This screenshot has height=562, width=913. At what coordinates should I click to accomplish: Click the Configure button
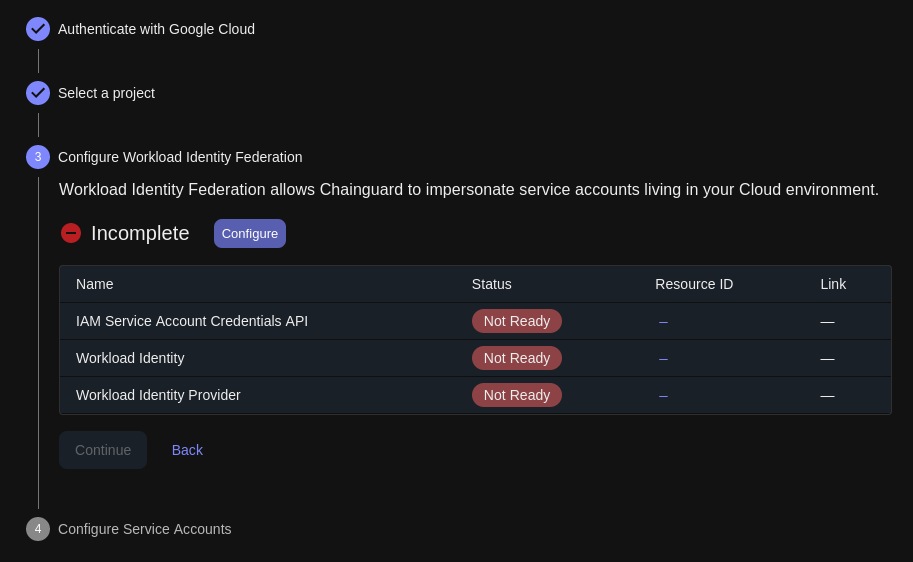tap(250, 234)
